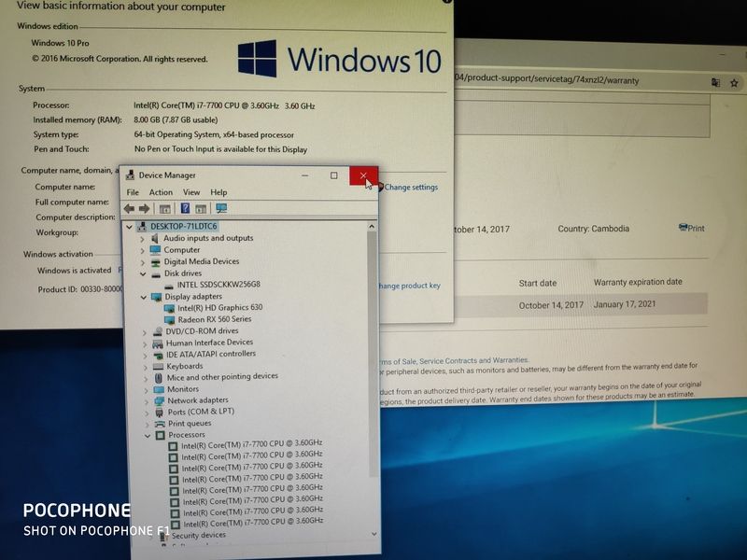Click the Network adapters category icon
This screenshot has height=560, width=747.
click(159, 401)
